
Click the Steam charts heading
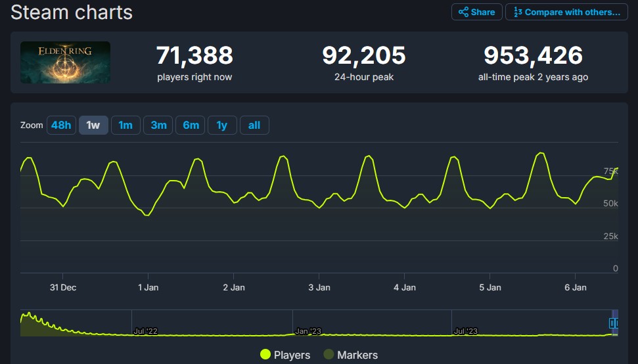pos(72,12)
